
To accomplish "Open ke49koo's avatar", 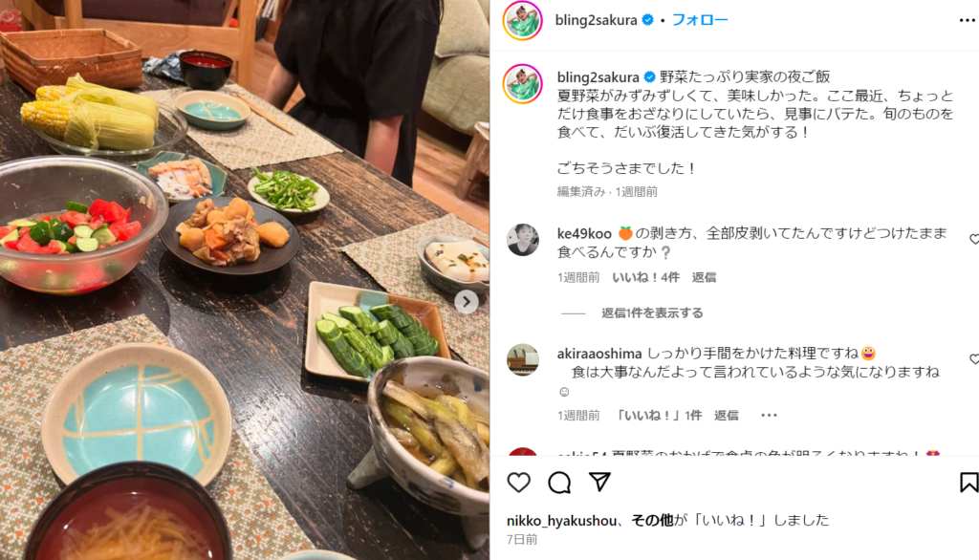I will (x=523, y=240).
